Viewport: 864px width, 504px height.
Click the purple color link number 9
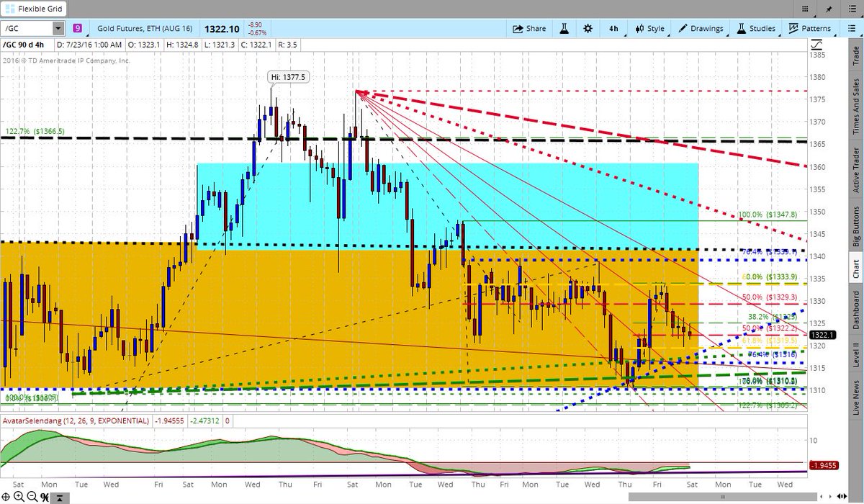coord(77,29)
